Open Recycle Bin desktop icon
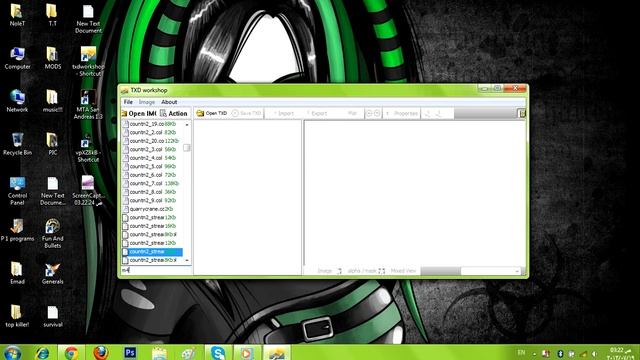Image resolution: width=640 pixels, height=360 pixels. tap(17, 144)
